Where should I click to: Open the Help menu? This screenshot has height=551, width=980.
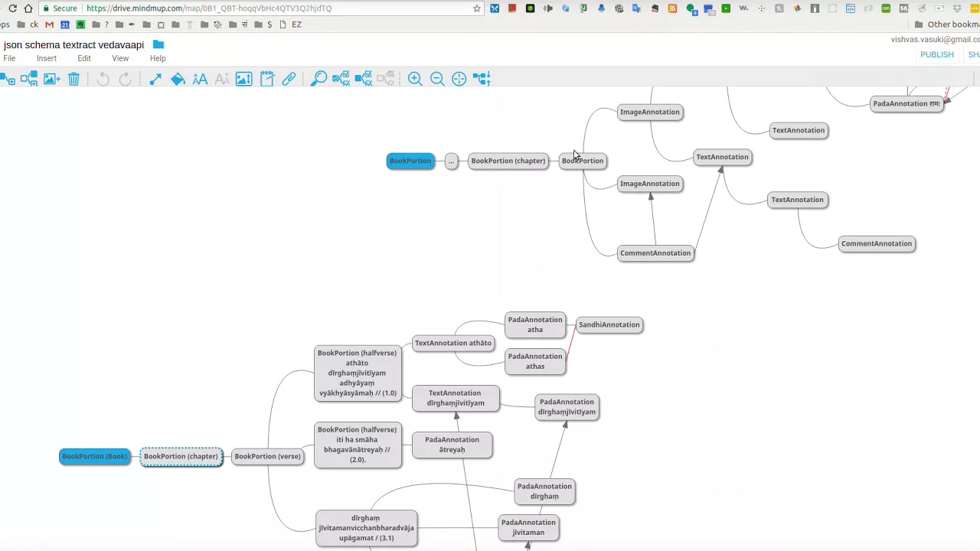(158, 58)
